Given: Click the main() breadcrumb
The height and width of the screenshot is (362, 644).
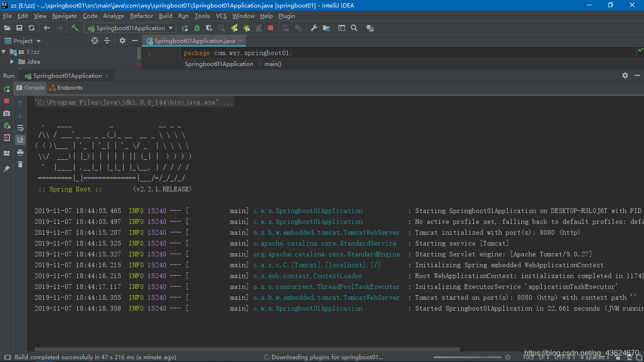Looking at the screenshot, I should click(x=272, y=64).
